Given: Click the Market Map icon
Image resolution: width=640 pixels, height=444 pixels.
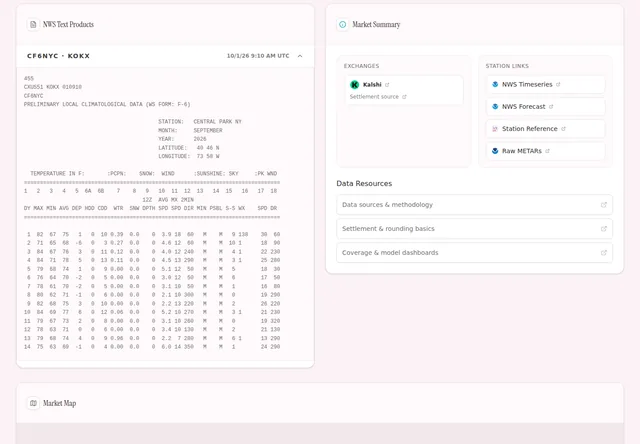Looking at the screenshot, I should tap(33, 403).
